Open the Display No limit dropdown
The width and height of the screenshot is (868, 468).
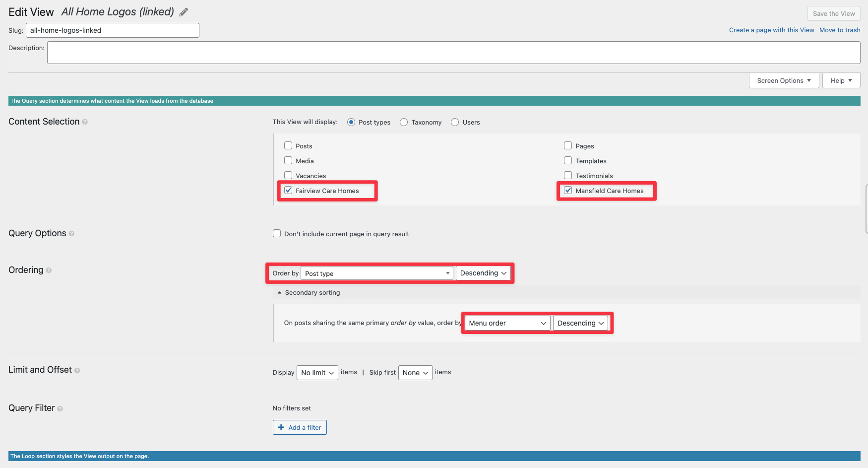click(x=317, y=373)
